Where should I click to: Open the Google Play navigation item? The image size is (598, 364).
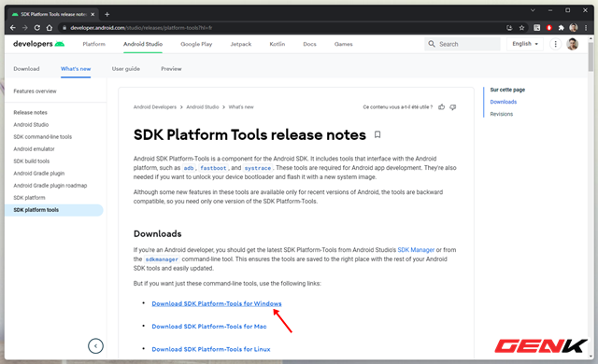pos(196,44)
